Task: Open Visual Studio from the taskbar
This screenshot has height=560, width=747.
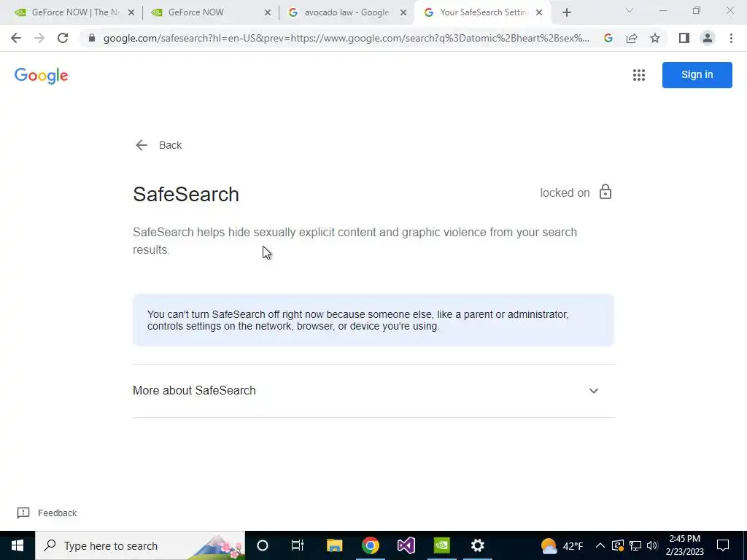Action: [406, 545]
